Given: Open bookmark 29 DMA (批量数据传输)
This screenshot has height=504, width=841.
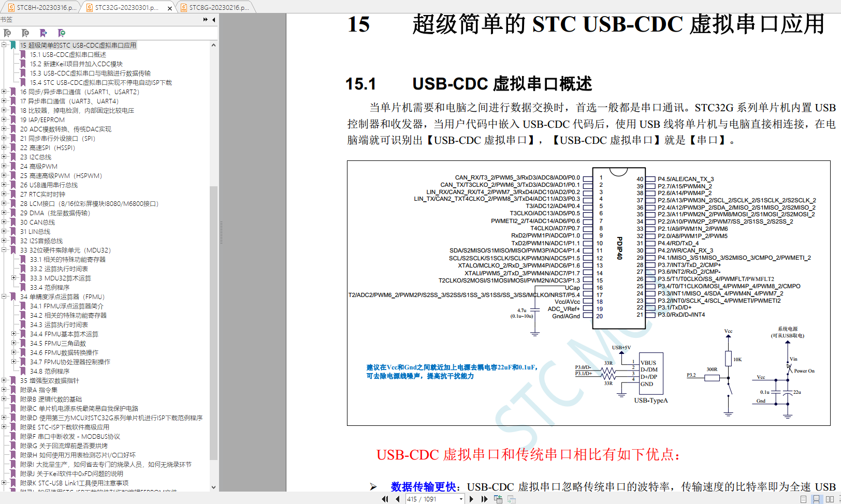Looking at the screenshot, I should point(55,213).
